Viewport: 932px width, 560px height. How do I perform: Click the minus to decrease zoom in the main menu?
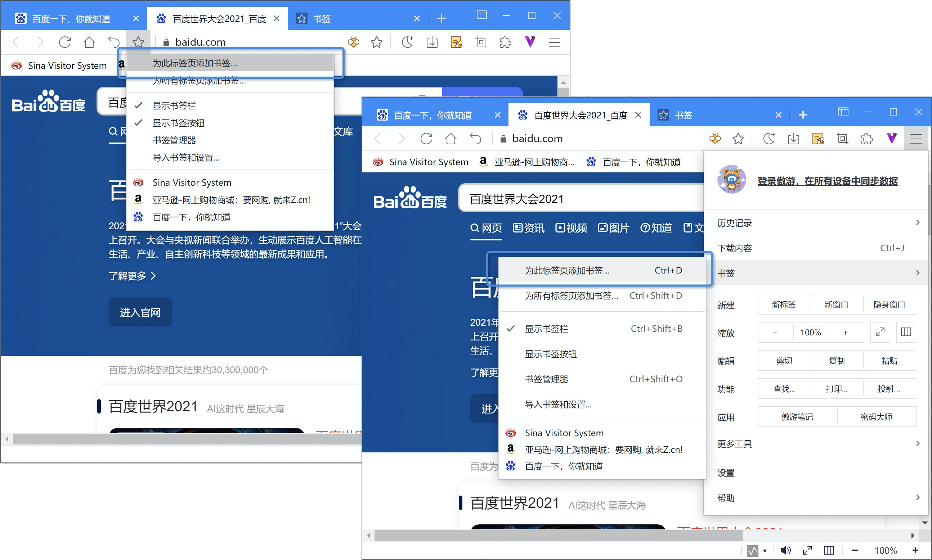click(x=775, y=332)
